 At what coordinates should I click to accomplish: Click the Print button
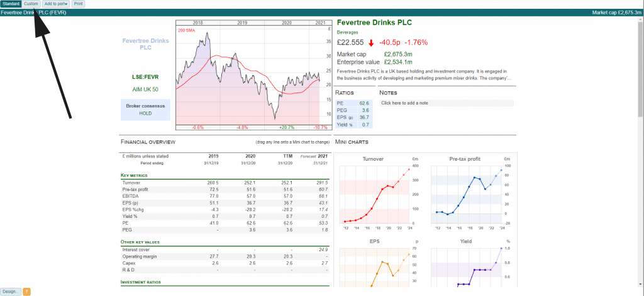(x=79, y=4)
